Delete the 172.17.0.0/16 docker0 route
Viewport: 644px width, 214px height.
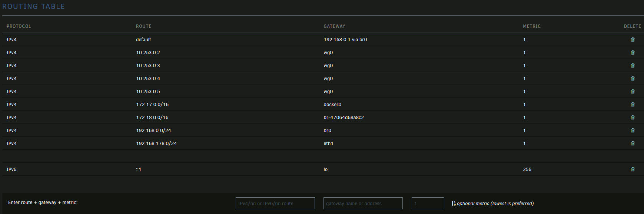point(633,105)
